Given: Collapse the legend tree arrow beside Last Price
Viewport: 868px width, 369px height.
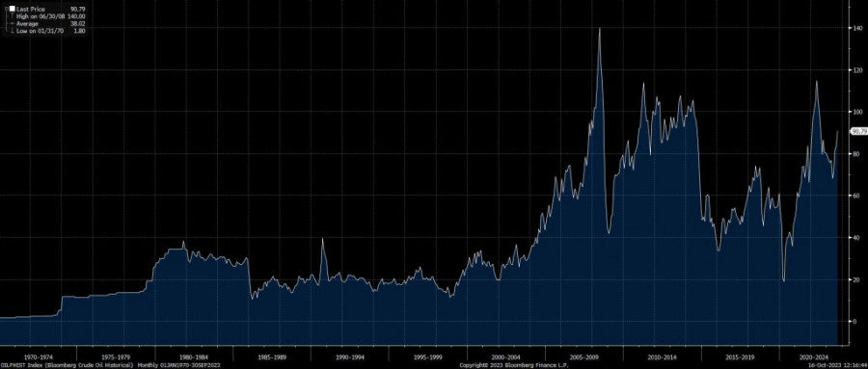Looking at the screenshot, I should [6, 9].
